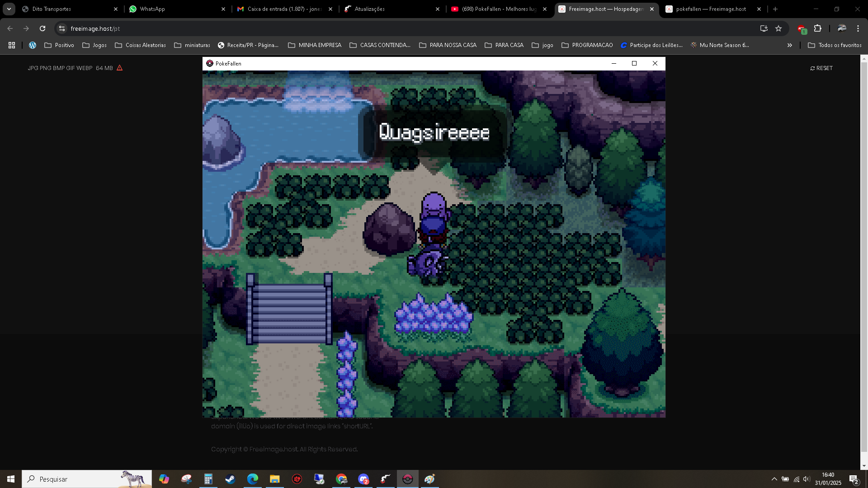The height and width of the screenshot is (488, 868).
Task: Open Google Chrome from the taskbar
Action: 341,479
